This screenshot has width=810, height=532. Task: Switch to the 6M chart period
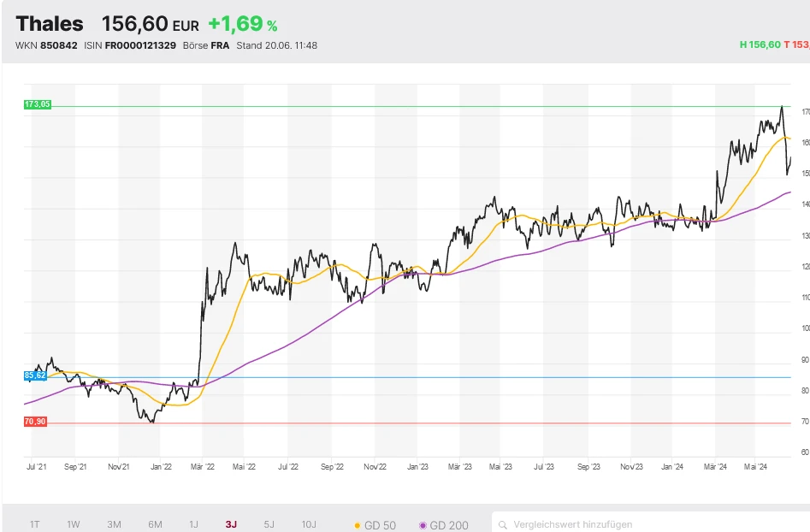pyautogui.click(x=155, y=524)
